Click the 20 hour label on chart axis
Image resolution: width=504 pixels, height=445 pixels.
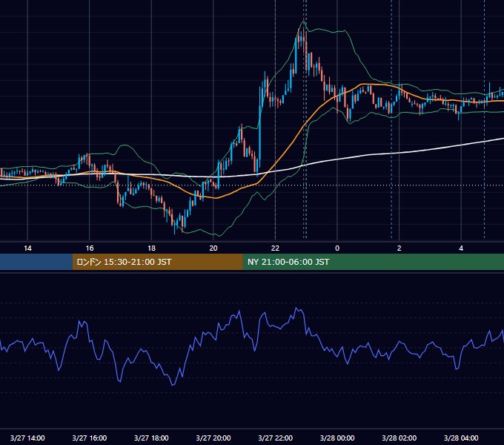pos(213,248)
